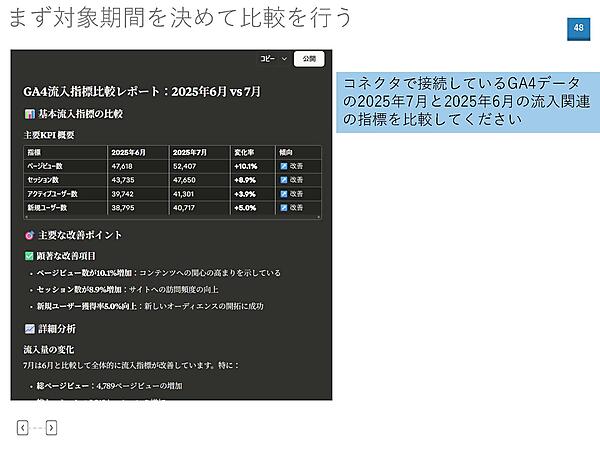The image size is (600, 450).
Task: Click the value 47,650
Action: click(x=184, y=180)
